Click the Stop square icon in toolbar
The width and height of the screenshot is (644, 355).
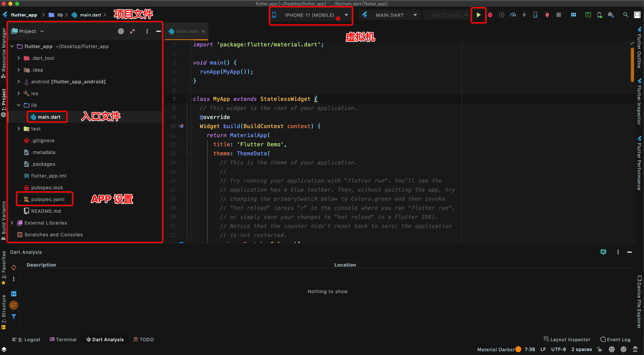click(559, 15)
